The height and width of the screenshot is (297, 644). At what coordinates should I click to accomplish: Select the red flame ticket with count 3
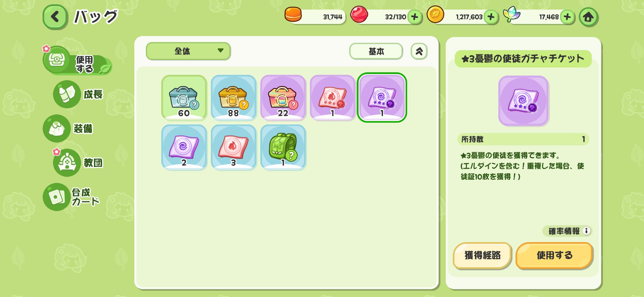click(x=233, y=147)
